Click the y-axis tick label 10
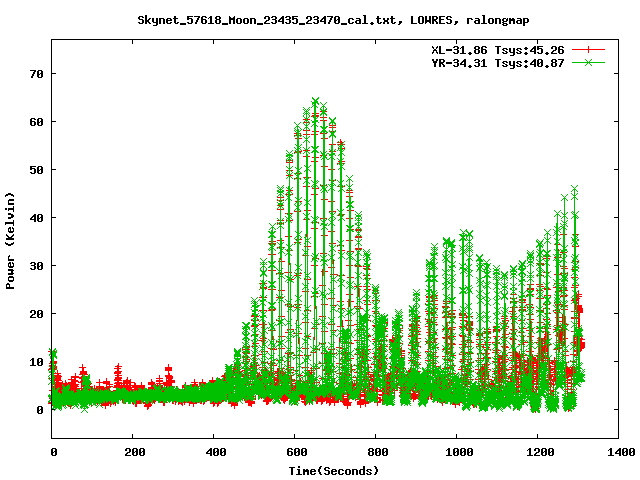 point(36,362)
